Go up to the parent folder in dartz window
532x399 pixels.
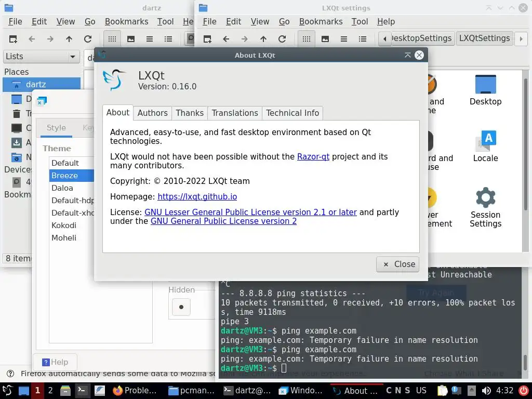[x=69, y=39]
